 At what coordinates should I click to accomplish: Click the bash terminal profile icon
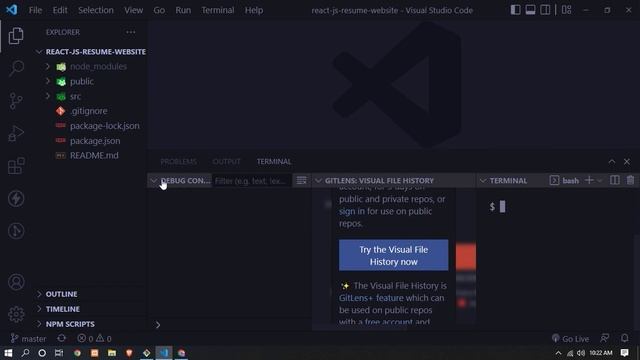[554, 180]
